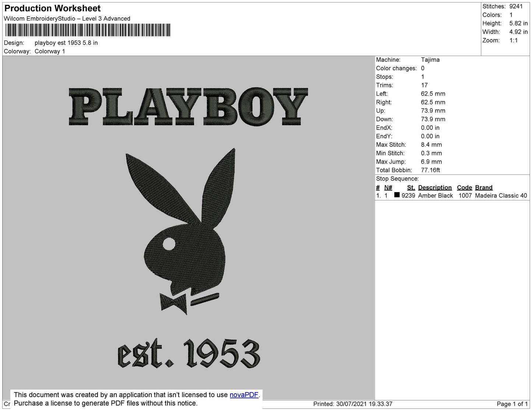Screen dimensions: 532x411
Task: Click the Max Stitch value '8.4 mm'
Action: (431, 145)
